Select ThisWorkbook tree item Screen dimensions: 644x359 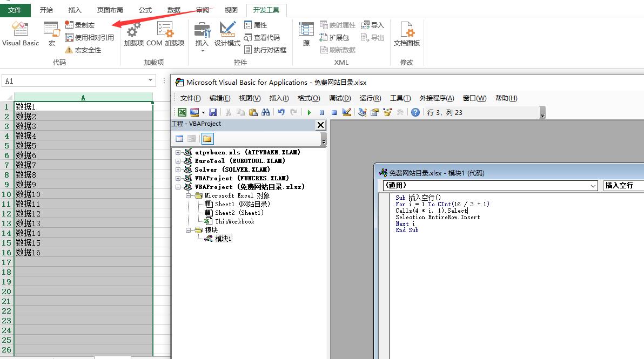click(x=230, y=221)
